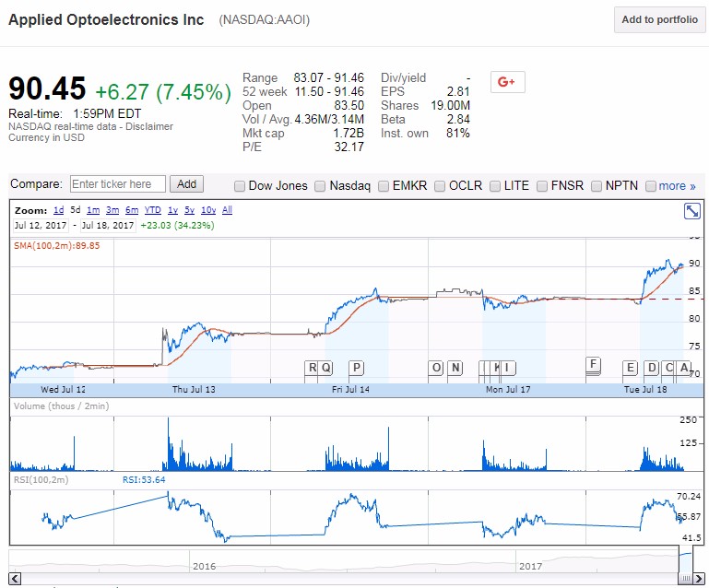Click the 90.45 stock price
This screenshot has width=709, height=588.
click(x=47, y=88)
